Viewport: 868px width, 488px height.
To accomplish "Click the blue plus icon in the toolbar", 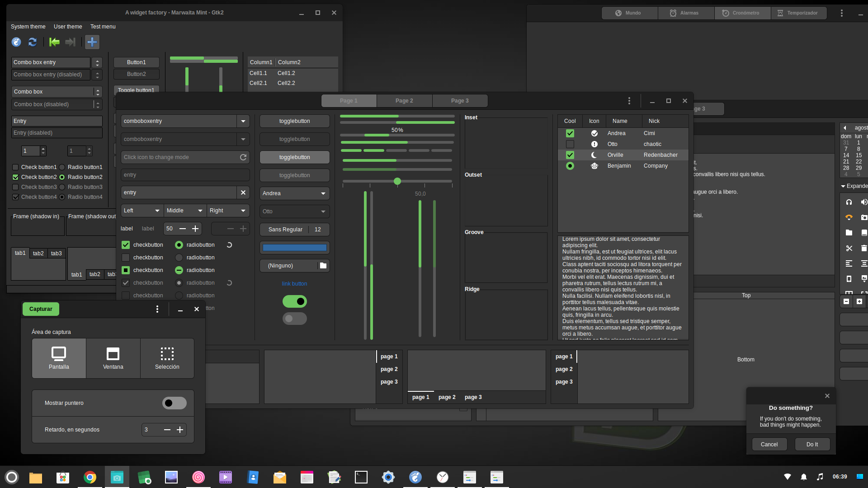I will tap(92, 42).
